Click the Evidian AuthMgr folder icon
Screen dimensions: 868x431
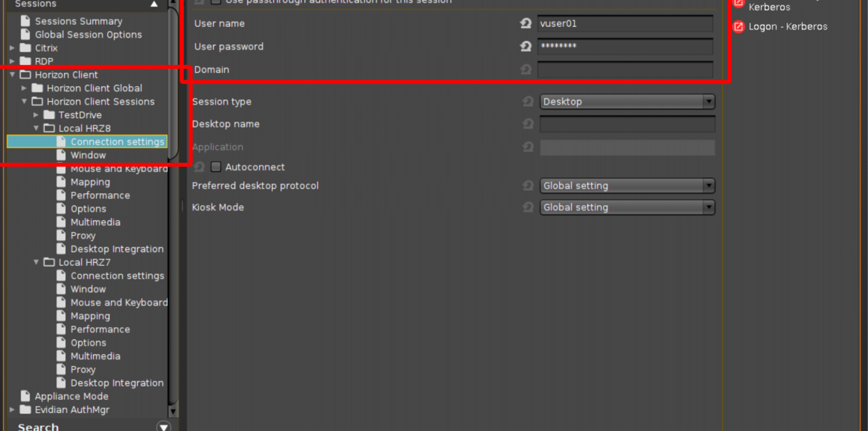coord(25,409)
